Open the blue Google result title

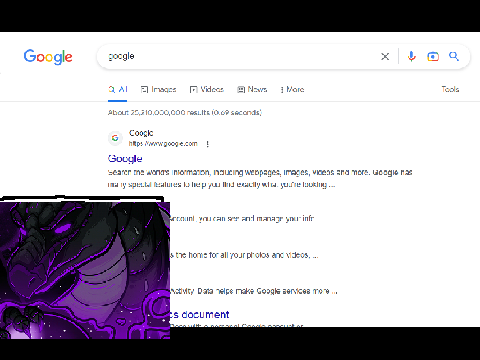[x=125, y=159]
